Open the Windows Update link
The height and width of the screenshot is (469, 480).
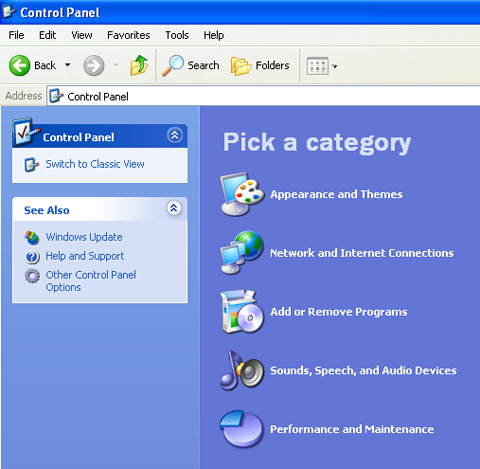84,237
